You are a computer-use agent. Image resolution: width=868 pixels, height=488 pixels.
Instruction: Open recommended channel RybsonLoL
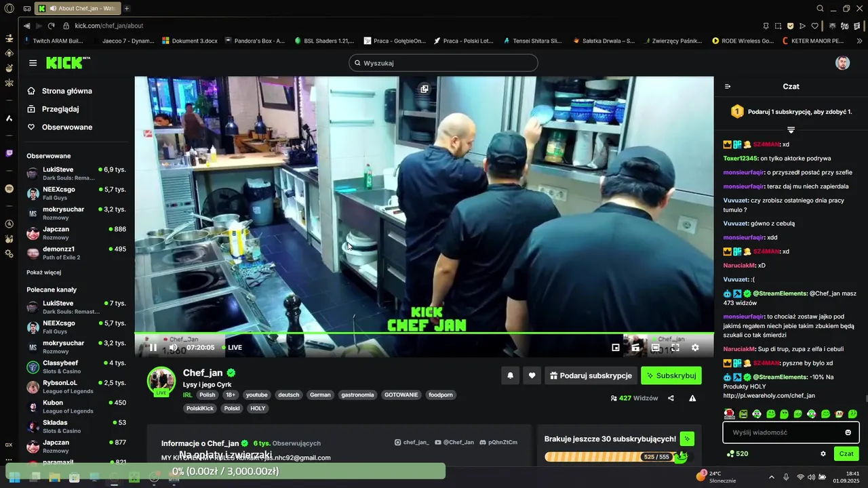(76, 386)
